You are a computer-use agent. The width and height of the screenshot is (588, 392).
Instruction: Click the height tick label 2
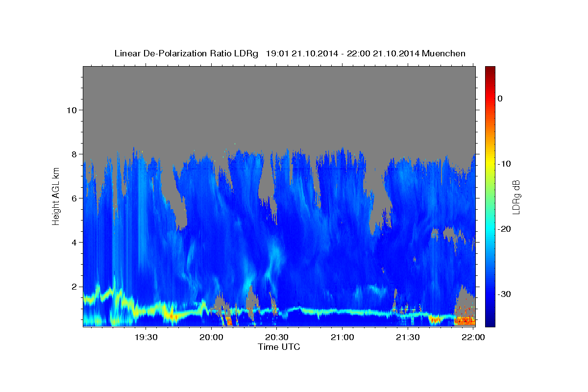[x=74, y=286]
